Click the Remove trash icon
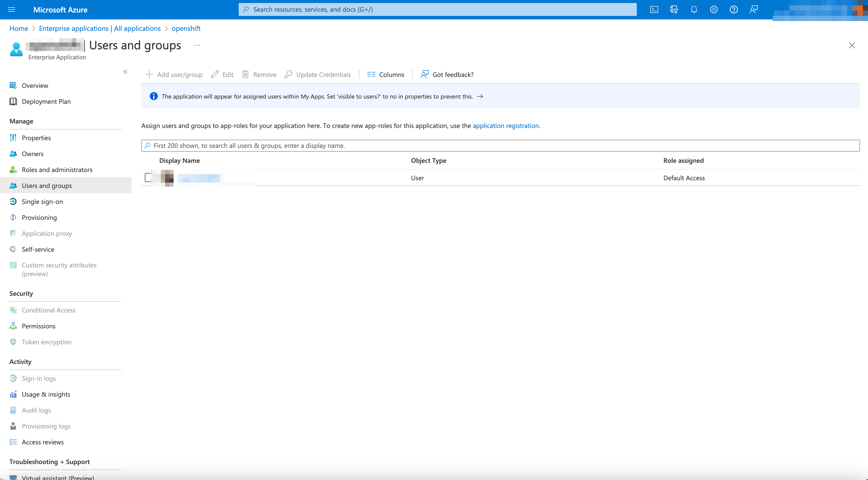 click(x=245, y=74)
